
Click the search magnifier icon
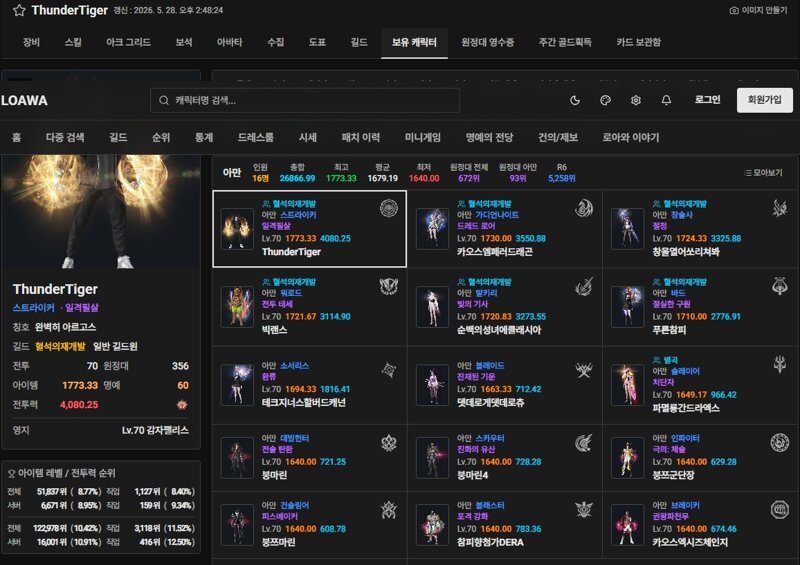[x=164, y=100]
